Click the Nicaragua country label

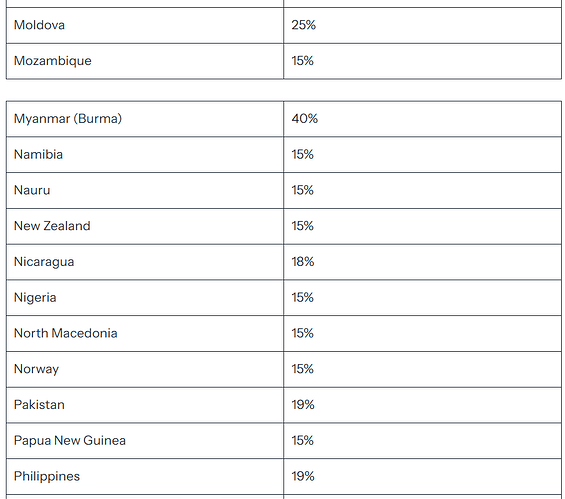pyautogui.click(x=44, y=262)
